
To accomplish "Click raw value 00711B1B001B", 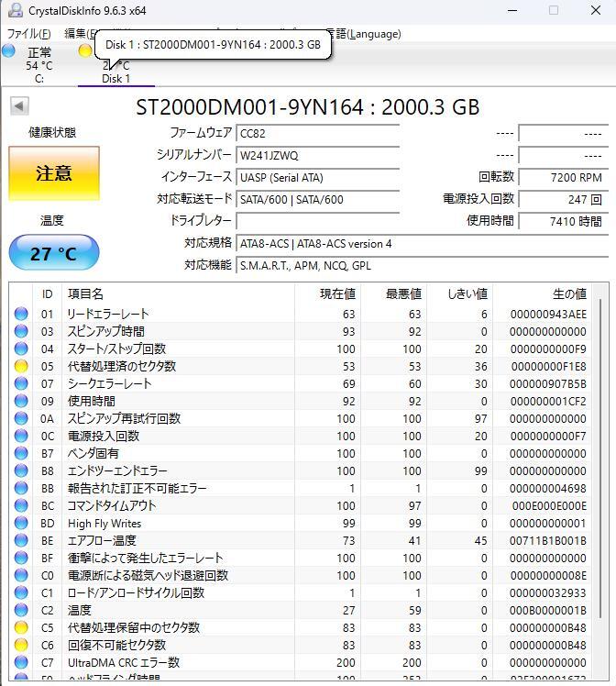I will click(548, 540).
